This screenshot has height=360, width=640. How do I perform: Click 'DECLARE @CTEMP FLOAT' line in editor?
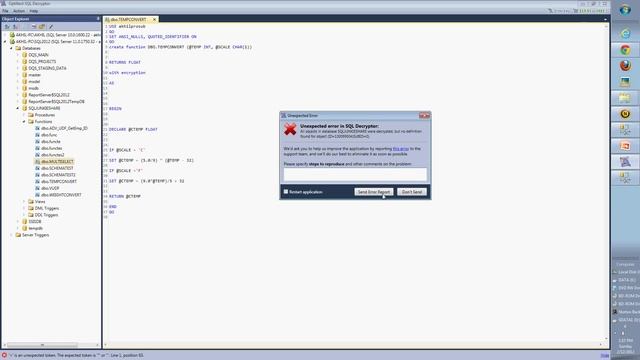[x=133, y=129]
